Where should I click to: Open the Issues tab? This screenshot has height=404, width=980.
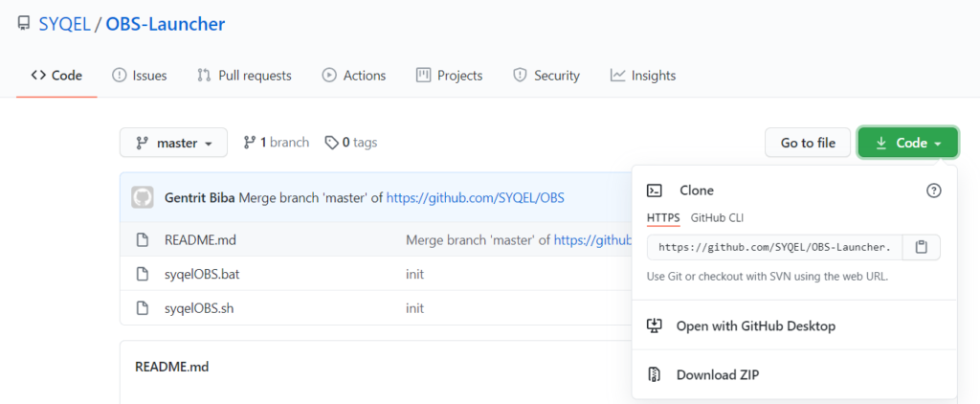coord(140,76)
